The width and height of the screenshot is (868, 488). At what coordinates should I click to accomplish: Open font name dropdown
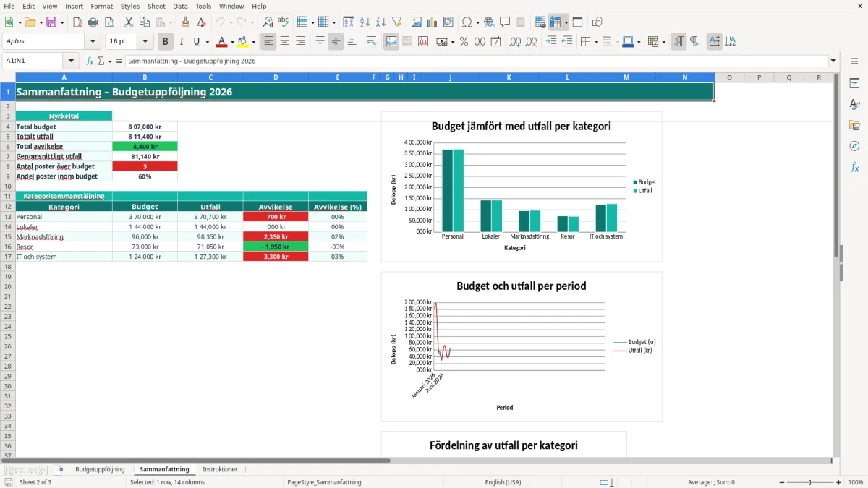click(93, 42)
